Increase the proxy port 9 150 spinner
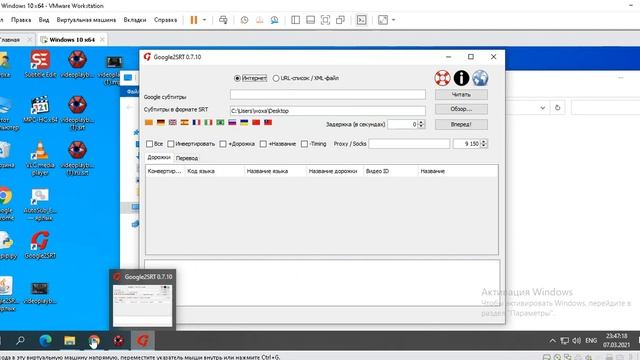The height and width of the screenshot is (360, 640). [x=484, y=141]
